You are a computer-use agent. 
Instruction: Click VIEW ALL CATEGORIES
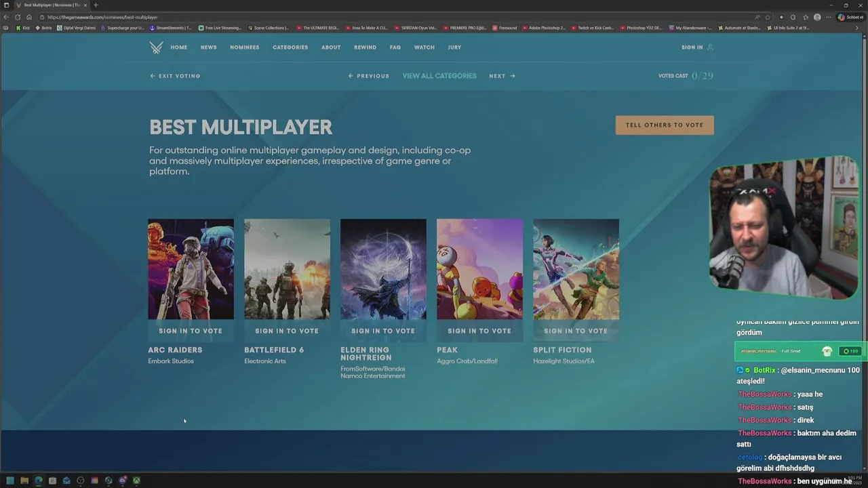(x=439, y=76)
